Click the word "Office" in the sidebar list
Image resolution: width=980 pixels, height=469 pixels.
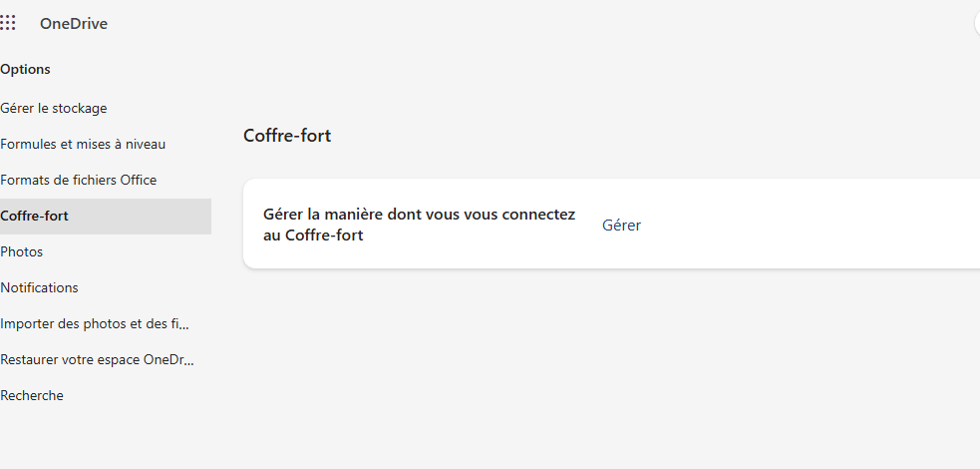[139, 180]
